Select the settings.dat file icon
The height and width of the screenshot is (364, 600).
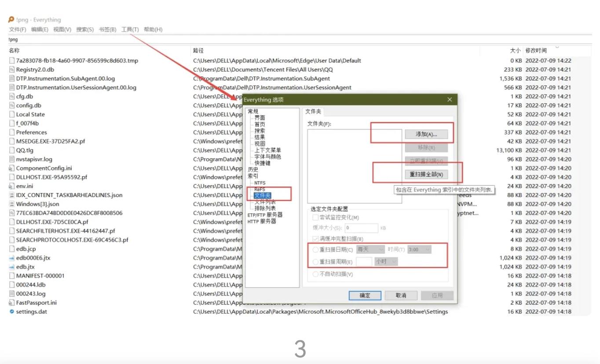tap(12, 312)
